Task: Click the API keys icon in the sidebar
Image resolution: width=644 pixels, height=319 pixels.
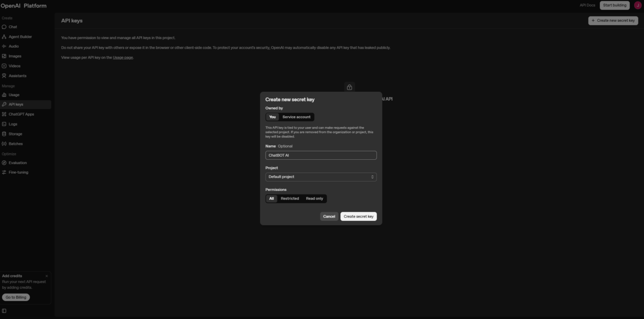Action: pos(4,104)
